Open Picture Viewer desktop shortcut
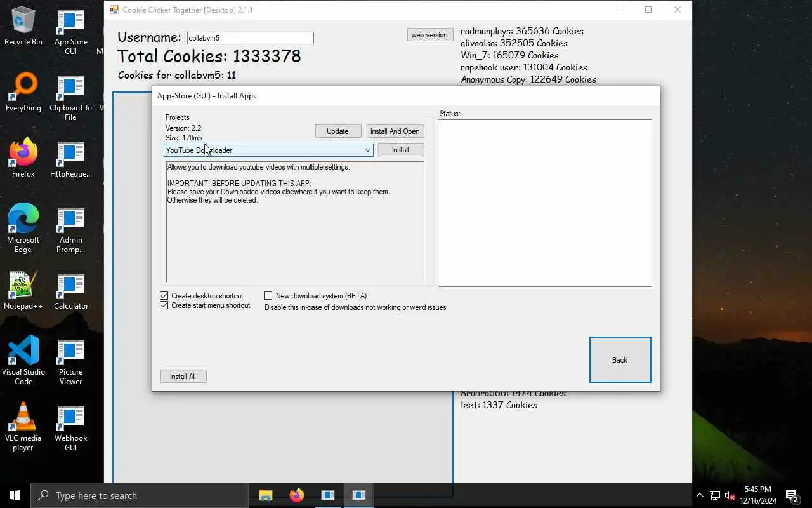This screenshot has width=812, height=508. [70, 362]
